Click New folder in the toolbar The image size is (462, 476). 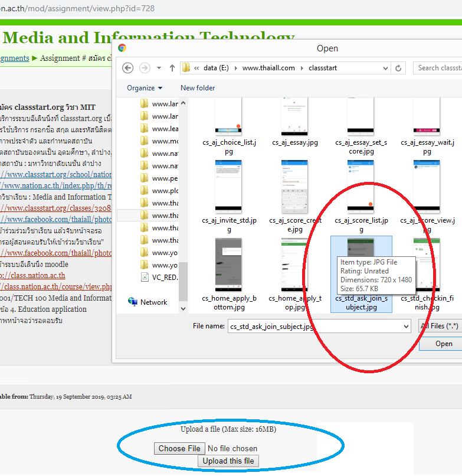198,88
